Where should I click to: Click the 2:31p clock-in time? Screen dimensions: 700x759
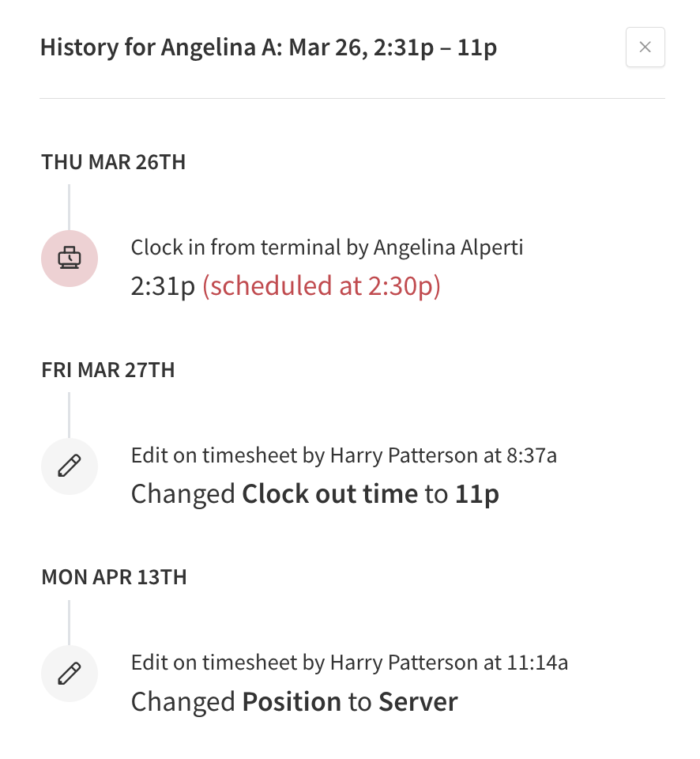pos(163,285)
